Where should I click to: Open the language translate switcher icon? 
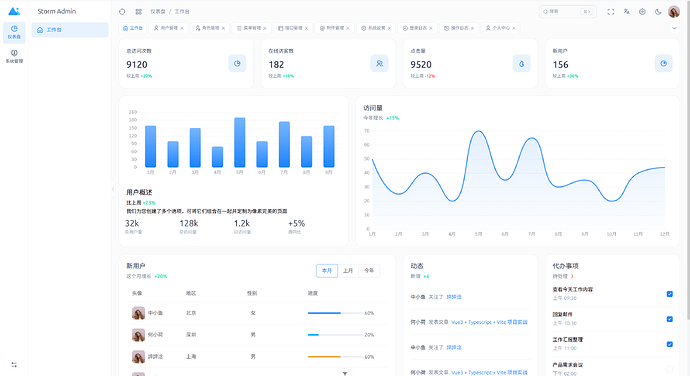(627, 11)
